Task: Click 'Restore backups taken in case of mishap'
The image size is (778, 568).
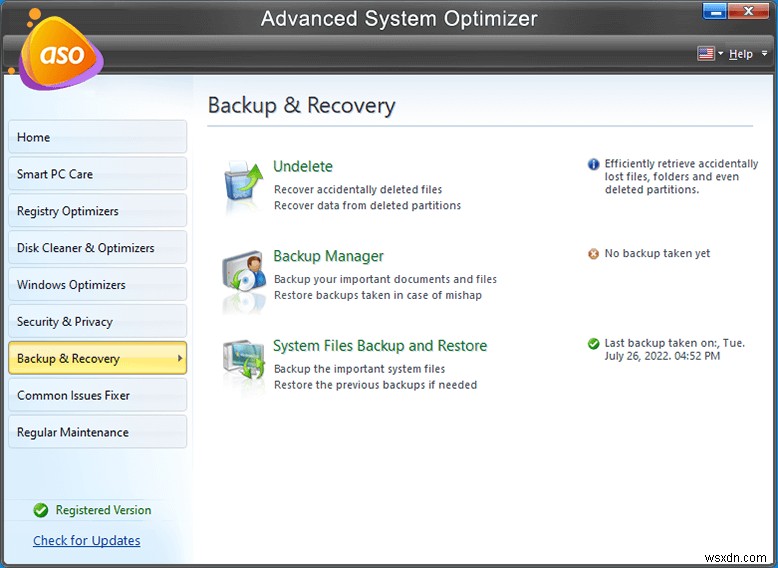Action: (x=378, y=295)
